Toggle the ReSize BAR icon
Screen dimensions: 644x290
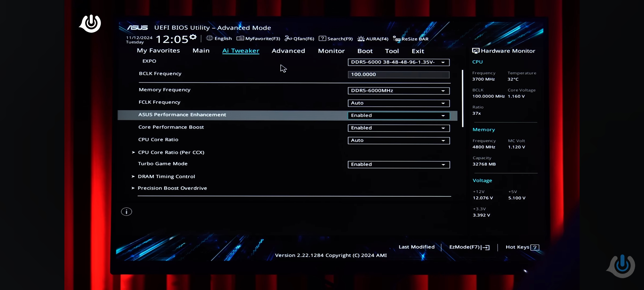tap(397, 39)
